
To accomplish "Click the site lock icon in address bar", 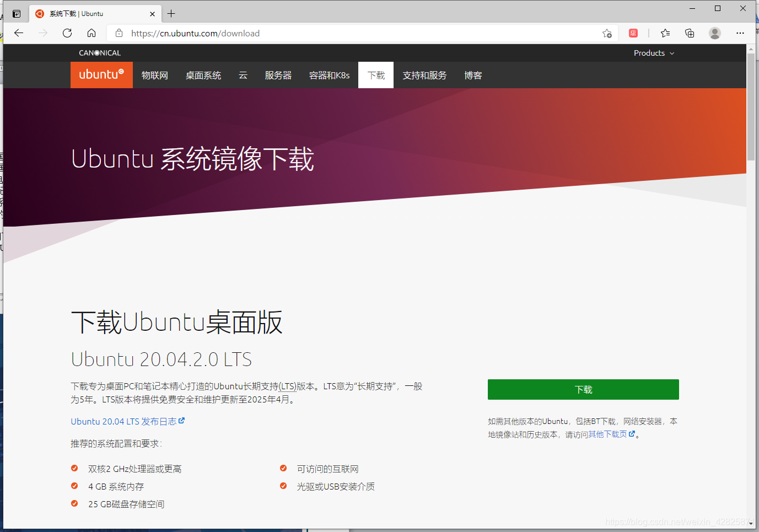I will [x=119, y=33].
